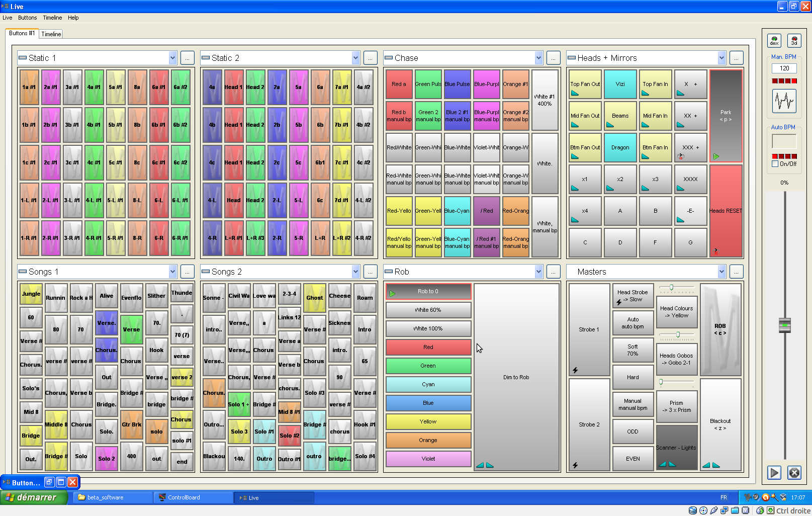812x516 pixels.
Task: Open the Static 1 panel options button
Action: (187, 58)
